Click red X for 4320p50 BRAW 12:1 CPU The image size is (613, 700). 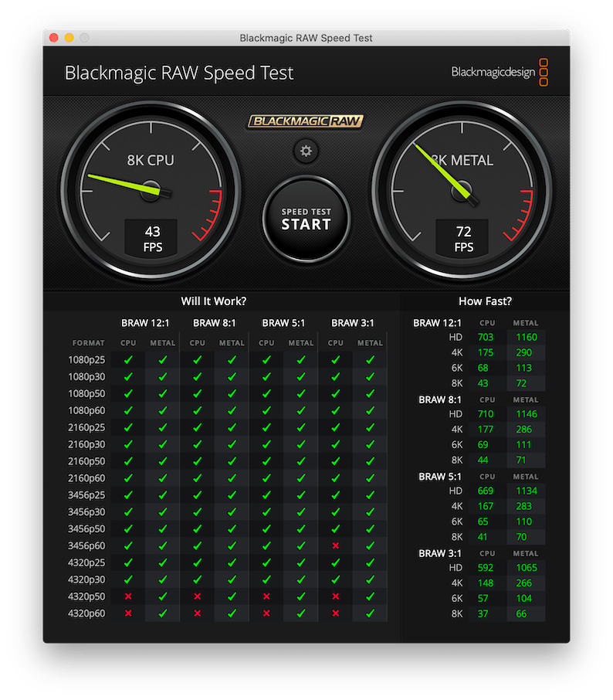128,596
